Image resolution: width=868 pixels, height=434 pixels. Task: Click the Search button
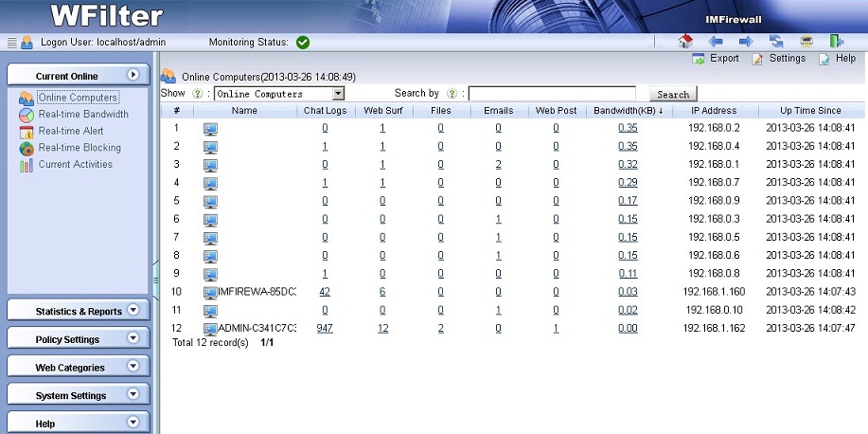[673, 94]
